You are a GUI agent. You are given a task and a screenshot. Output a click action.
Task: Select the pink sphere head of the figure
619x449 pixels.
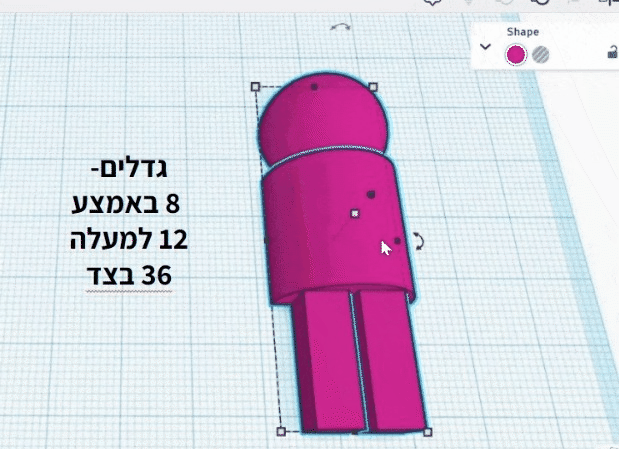click(323, 116)
